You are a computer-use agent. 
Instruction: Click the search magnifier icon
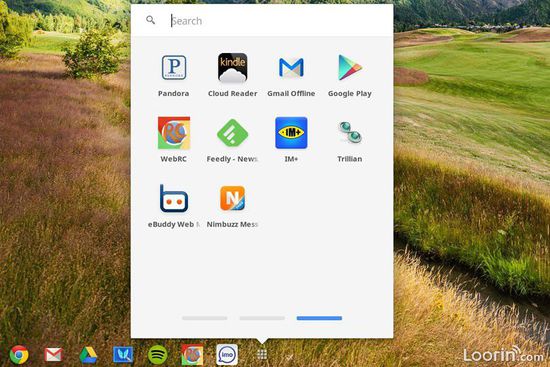click(150, 20)
